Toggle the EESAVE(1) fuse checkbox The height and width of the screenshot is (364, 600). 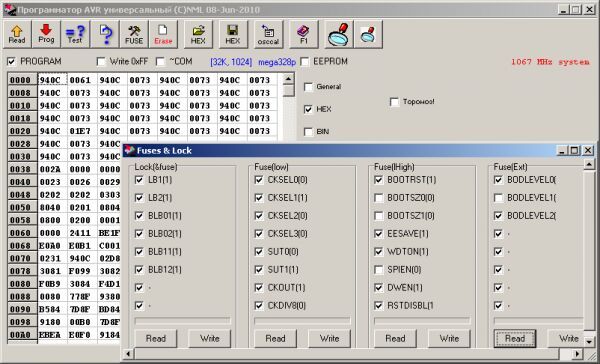(379, 233)
